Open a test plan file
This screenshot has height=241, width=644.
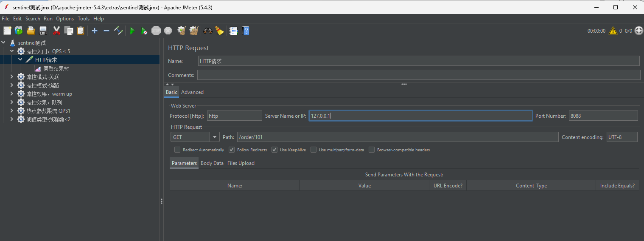coord(31,31)
